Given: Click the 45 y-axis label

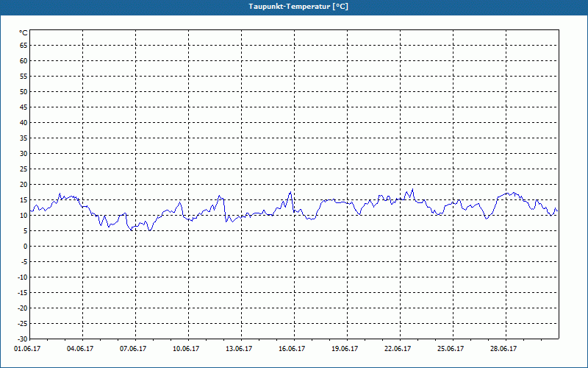Looking at the screenshot, I should point(24,107).
